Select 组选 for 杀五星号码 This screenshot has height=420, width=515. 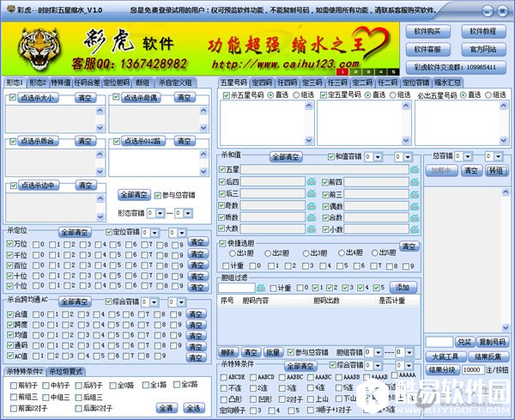point(296,95)
